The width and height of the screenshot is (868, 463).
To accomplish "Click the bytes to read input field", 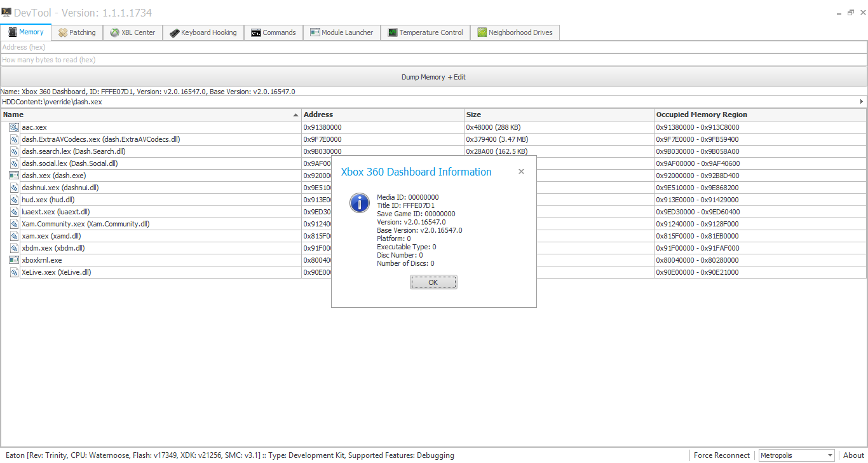I will [x=434, y=60].
